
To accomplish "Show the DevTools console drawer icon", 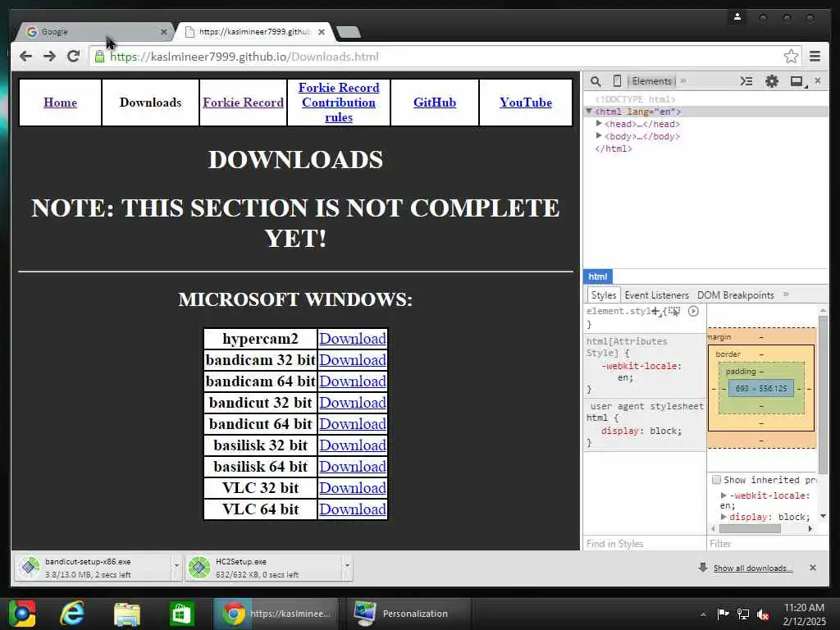I will (x=746, y=81).
